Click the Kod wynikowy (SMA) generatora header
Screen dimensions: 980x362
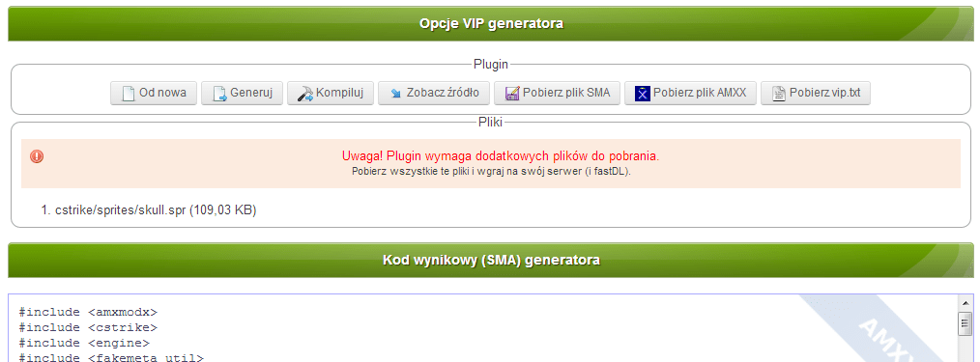tap(491, 260)
